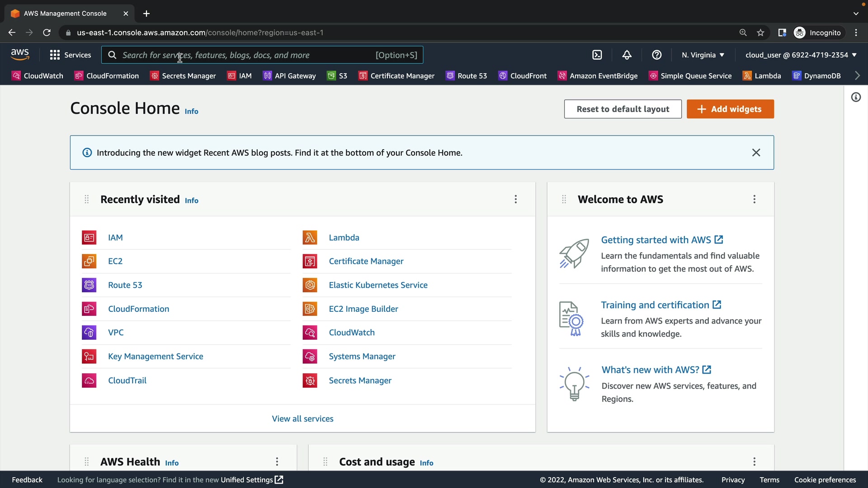Image resolution: width=868 pixels, height=488 pixels.
Task: Click the Route 53 shield icon in list
Action: pos(89,285)
